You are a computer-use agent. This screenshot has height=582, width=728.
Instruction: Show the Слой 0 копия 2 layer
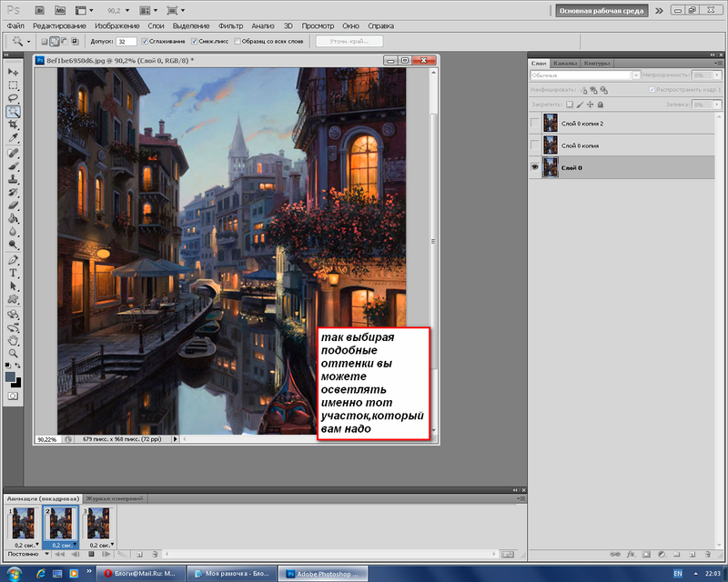(x=535, y=124)
